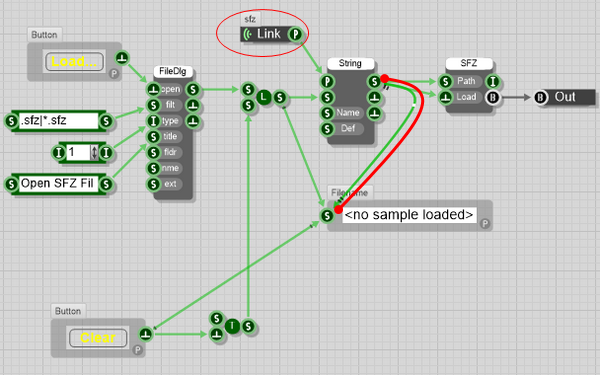Click the .sfz|*.sfz string field

point(58,121)
